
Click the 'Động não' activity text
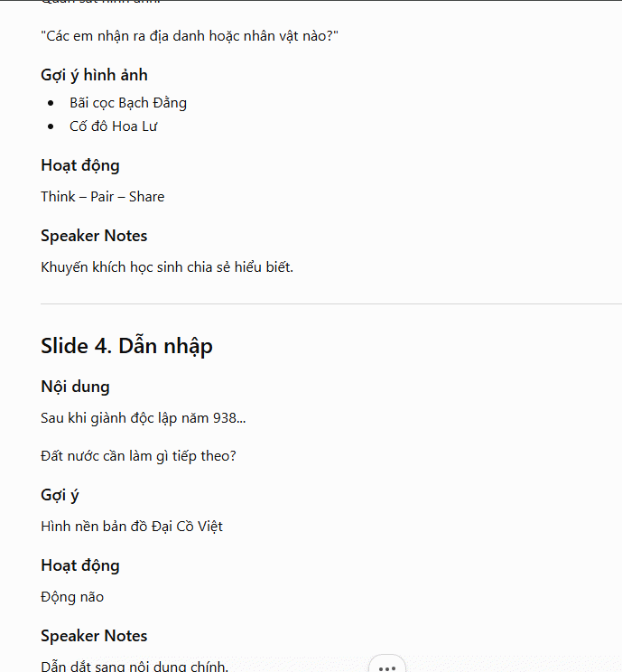[72, 597]
